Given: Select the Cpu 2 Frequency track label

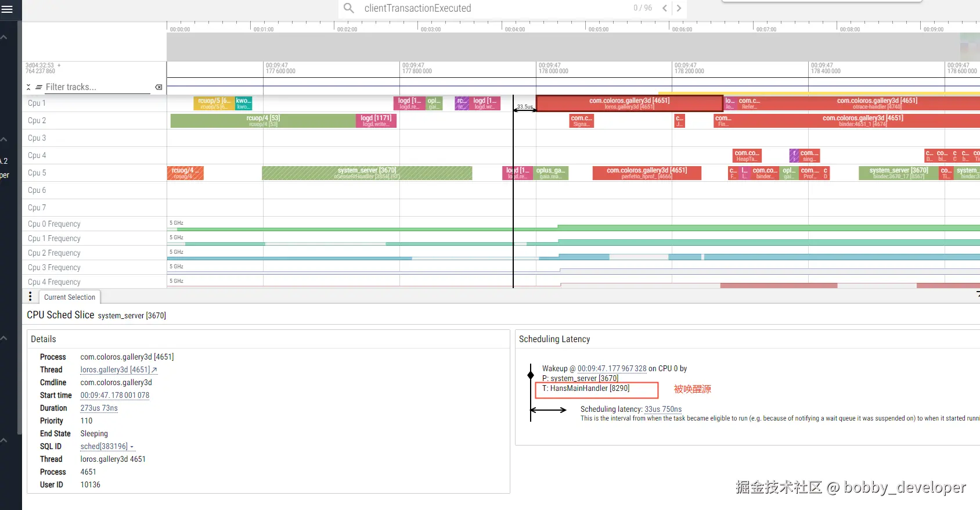Looking at the screenshot, I should 54,253.
